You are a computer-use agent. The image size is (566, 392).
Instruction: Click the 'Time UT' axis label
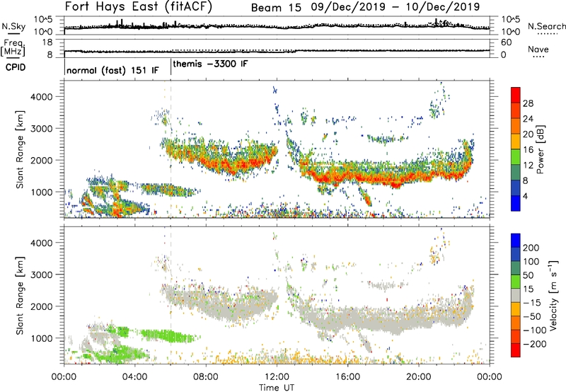click(x=277, y=387)
